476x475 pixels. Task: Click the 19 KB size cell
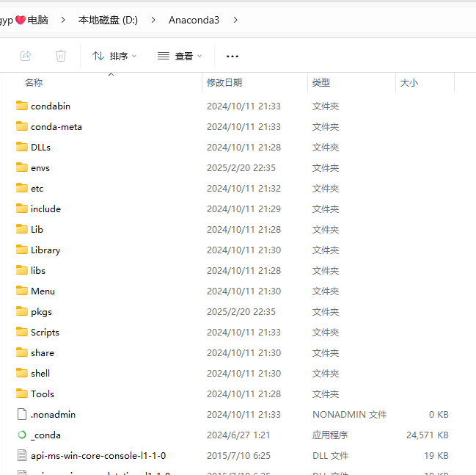(x=436, y=456)
